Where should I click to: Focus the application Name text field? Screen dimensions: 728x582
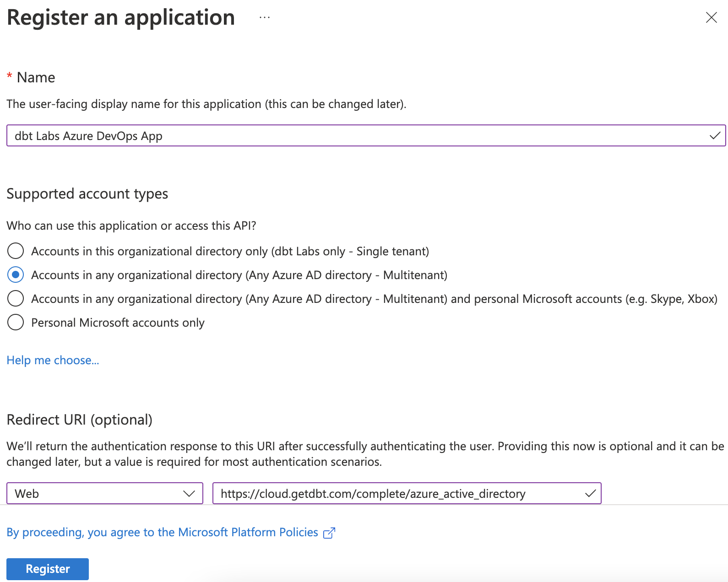pos(357,136)
